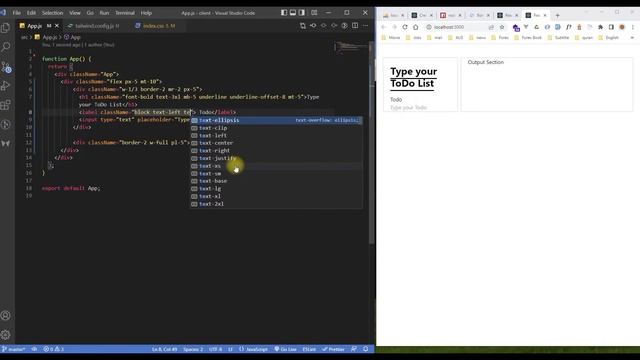This screenshot has width=640, height=360.
Task: Select text-right suggestion
Action: pyautogui.click(x=276, y=151)
